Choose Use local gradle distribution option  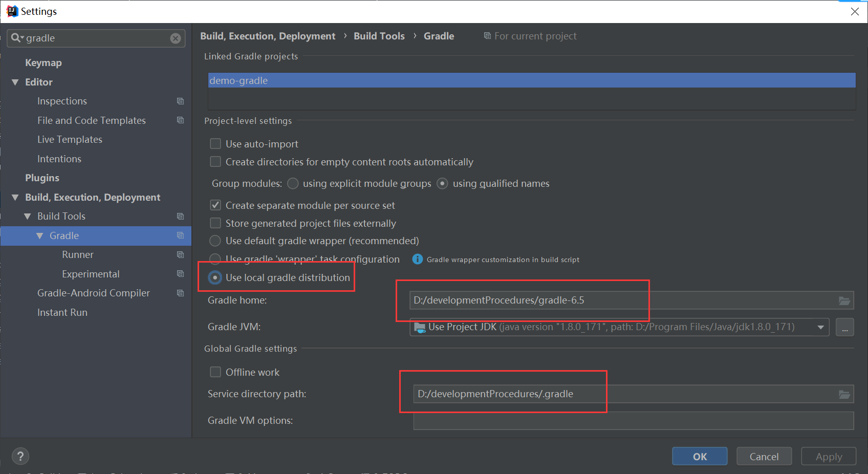215,277
